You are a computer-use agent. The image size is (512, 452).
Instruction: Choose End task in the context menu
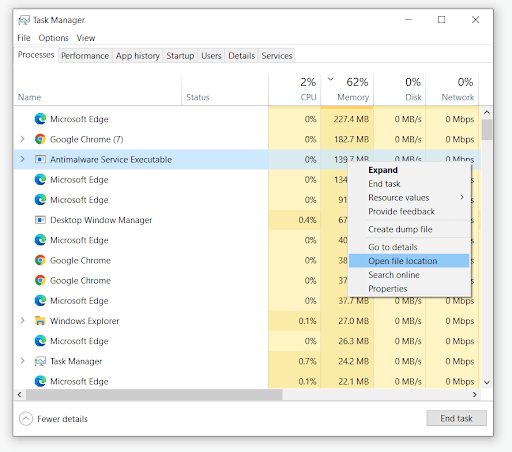[410, 184]
